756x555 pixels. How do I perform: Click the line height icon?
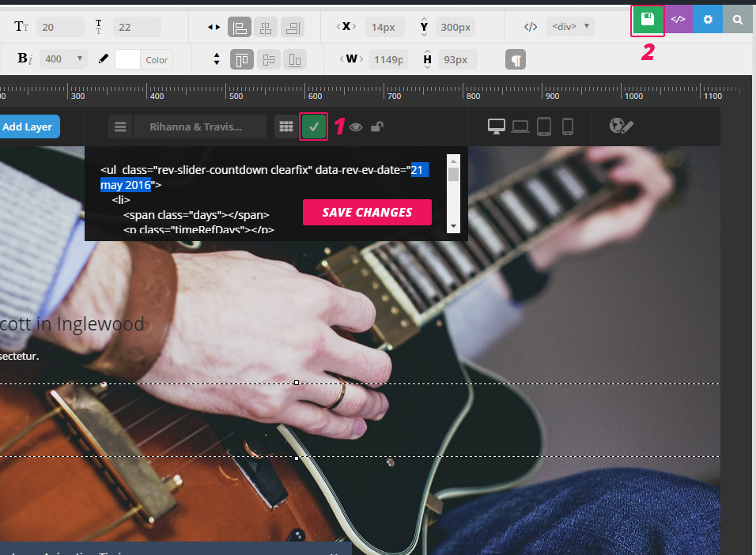click(98, 27)
